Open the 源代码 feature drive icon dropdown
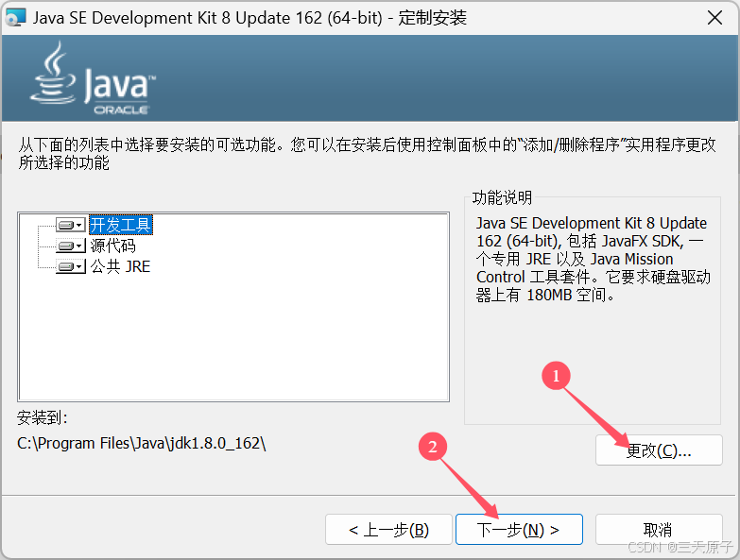This screenshot has width=740, height=560. (x=71, y=246)
